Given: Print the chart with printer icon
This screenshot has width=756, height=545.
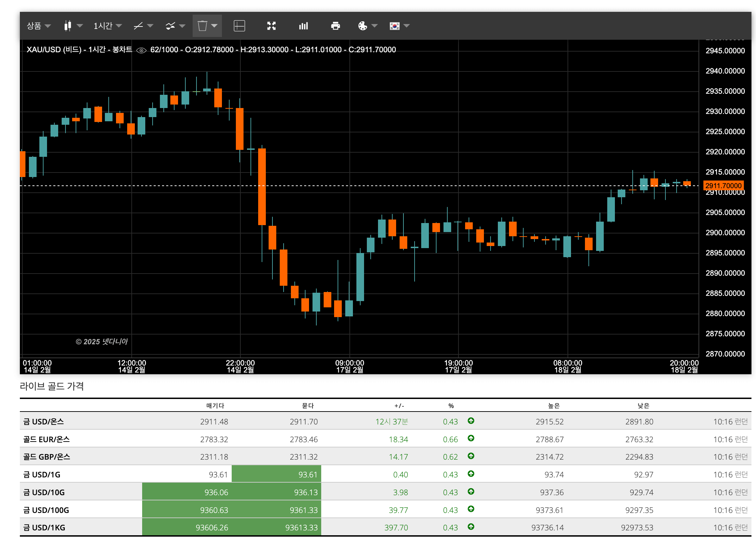Looking at the screenshot, I should (x=335, y=26).
